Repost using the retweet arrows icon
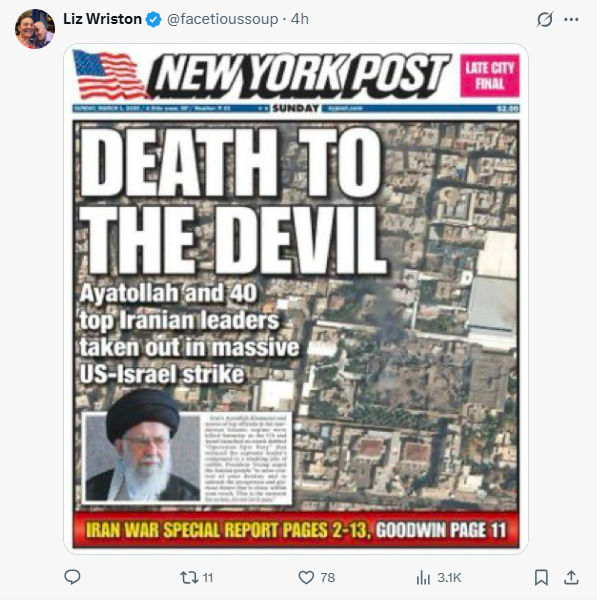The width and height of the screenshot is (597, 600). point(189,577)
